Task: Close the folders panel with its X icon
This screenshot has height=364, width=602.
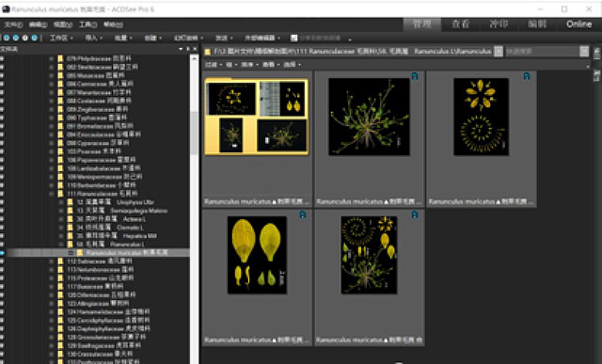Action: [x=195, y=49]
